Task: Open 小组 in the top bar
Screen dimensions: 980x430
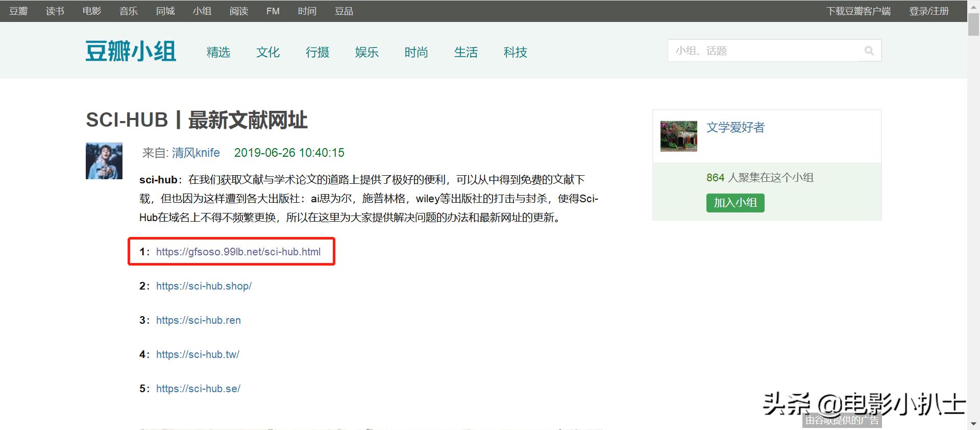Action: [202, 11]
